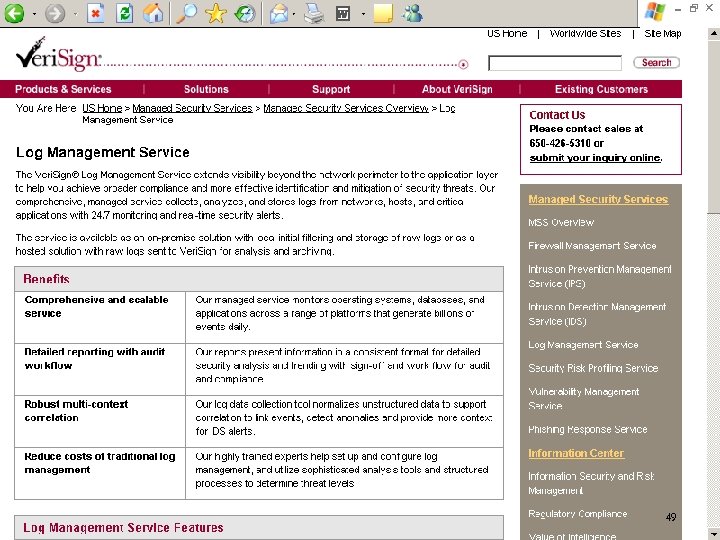Expand the Mail icon dropdown arrow
This screenshot has height=540, width=720.
coord(294,14)
